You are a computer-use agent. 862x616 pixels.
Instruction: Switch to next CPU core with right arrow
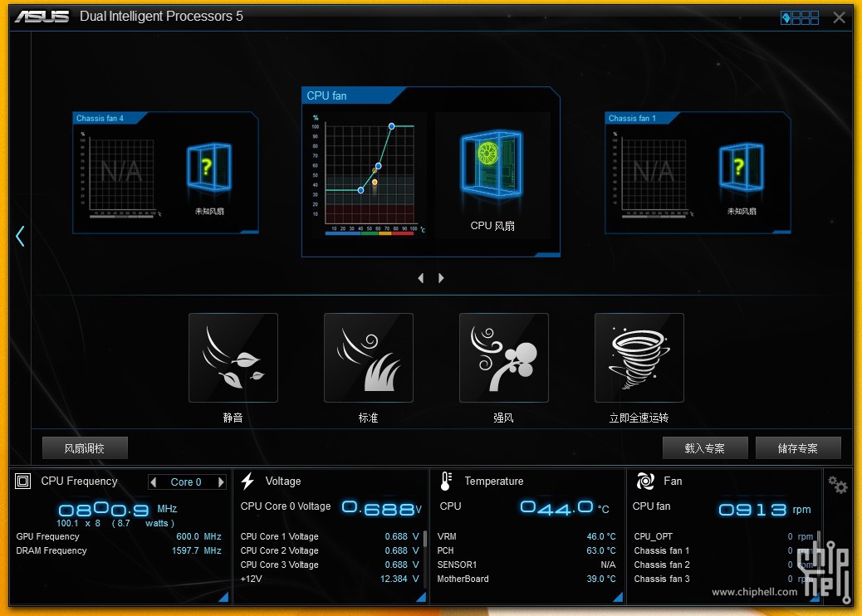221,482
